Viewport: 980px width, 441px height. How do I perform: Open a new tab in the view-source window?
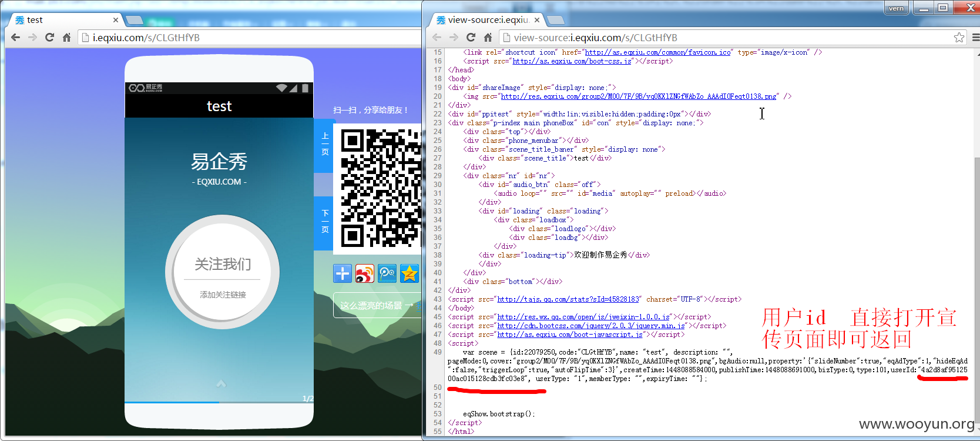pos(556,21)
